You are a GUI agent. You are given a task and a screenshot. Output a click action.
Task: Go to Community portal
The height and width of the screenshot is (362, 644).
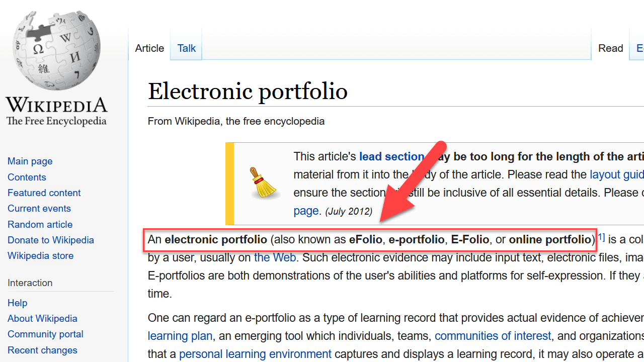click(46, 334)
